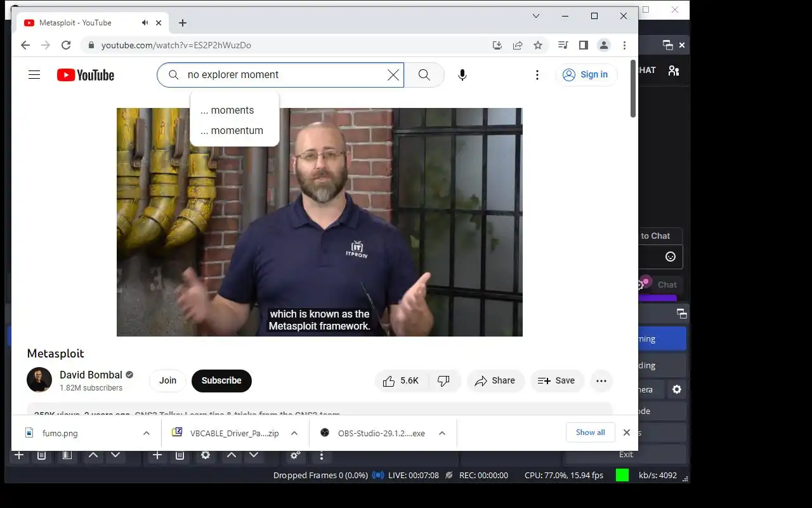
Task: Remove selected source in OBS
Action: pyautogui.click(x=180, y=455)
